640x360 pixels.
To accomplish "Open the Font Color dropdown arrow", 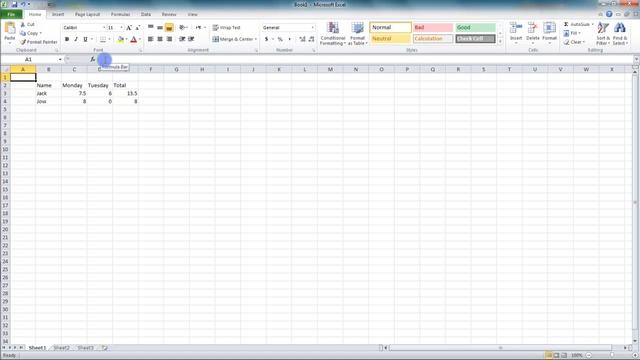I will (140, 39).
